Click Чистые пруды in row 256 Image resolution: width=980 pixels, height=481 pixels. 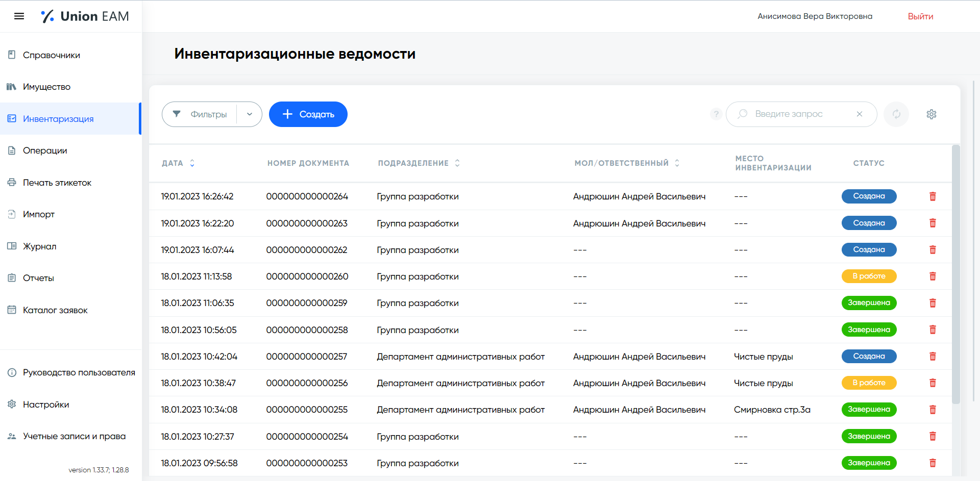tap(764, 383)
